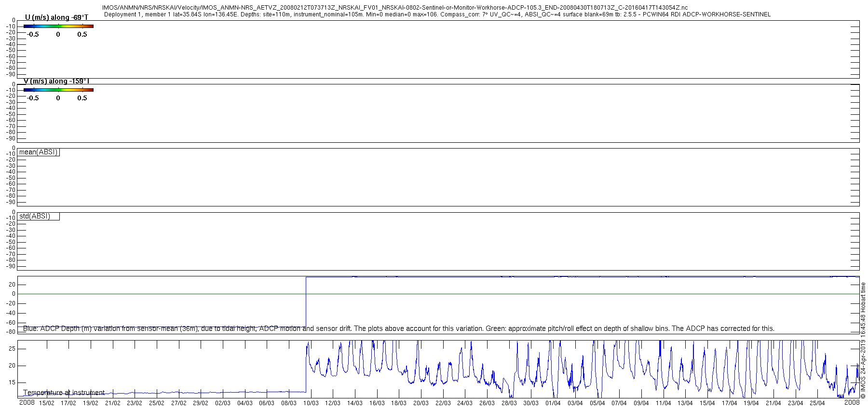Click the deployment details subtitle line

(x=437, y=14)
